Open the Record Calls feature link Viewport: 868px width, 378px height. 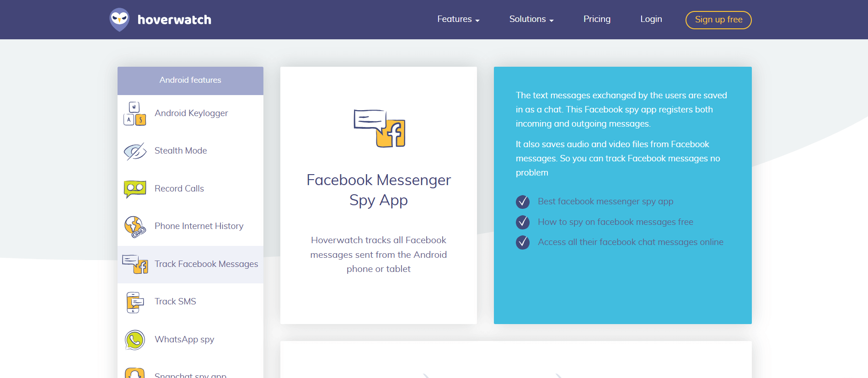179,189
